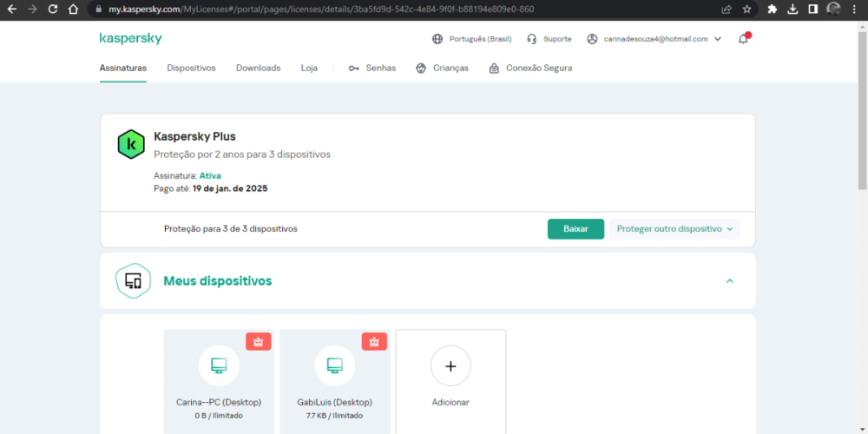Viewport: 868px width, 434px height.
Task: Click crown badge on Carina--PC card
Action: click(x=259, y=341)
